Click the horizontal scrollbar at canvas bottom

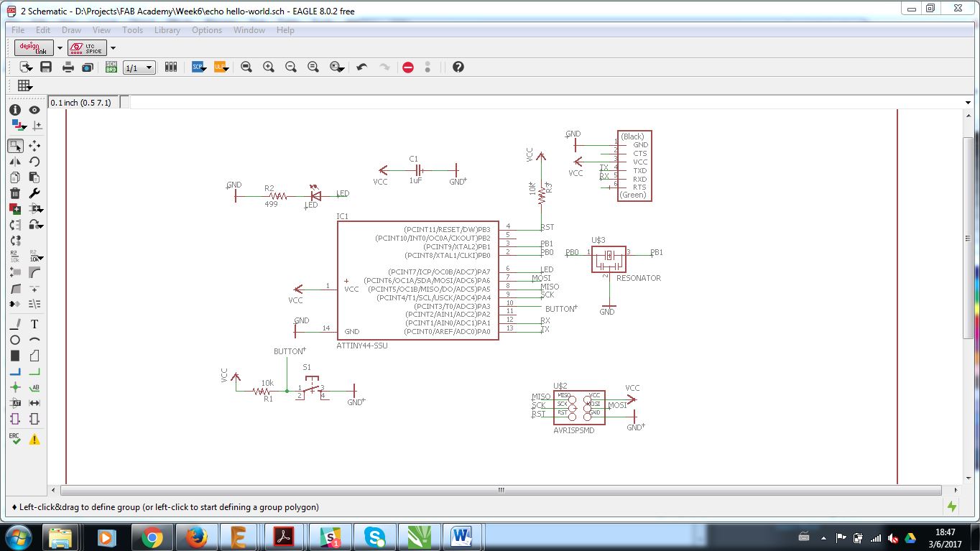501,491
